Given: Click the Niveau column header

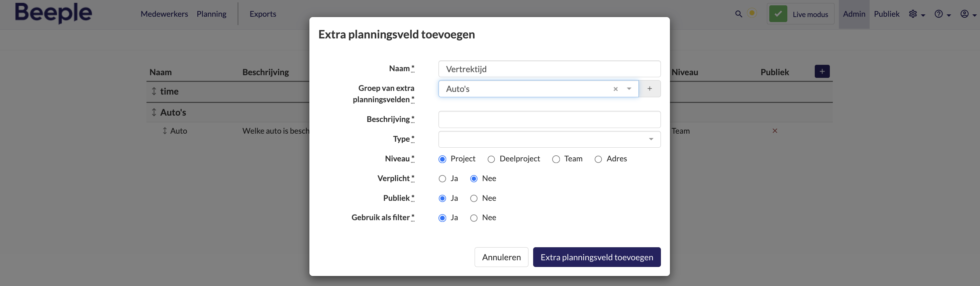Looking at the screenshot, I should pos(684,72).
